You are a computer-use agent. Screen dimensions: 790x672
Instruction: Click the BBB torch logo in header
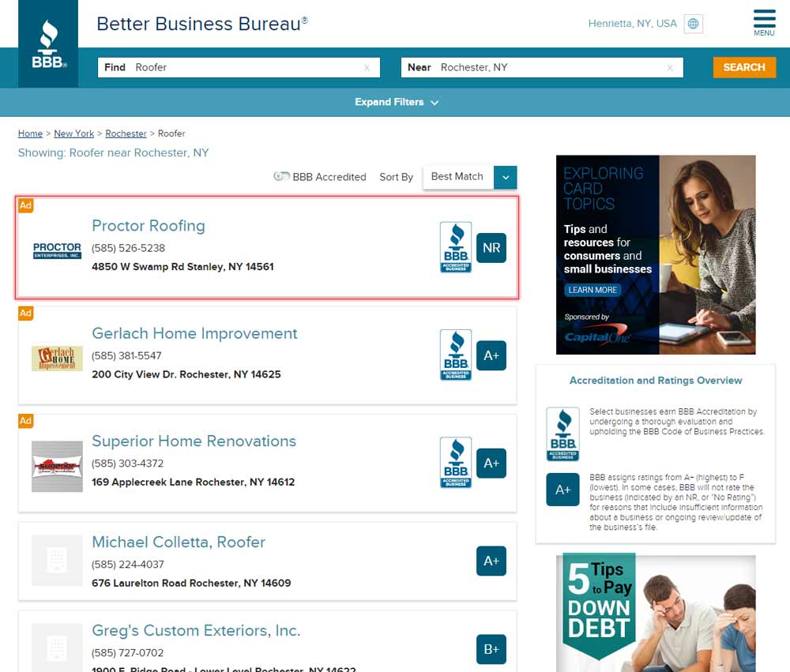coord(48,43)
